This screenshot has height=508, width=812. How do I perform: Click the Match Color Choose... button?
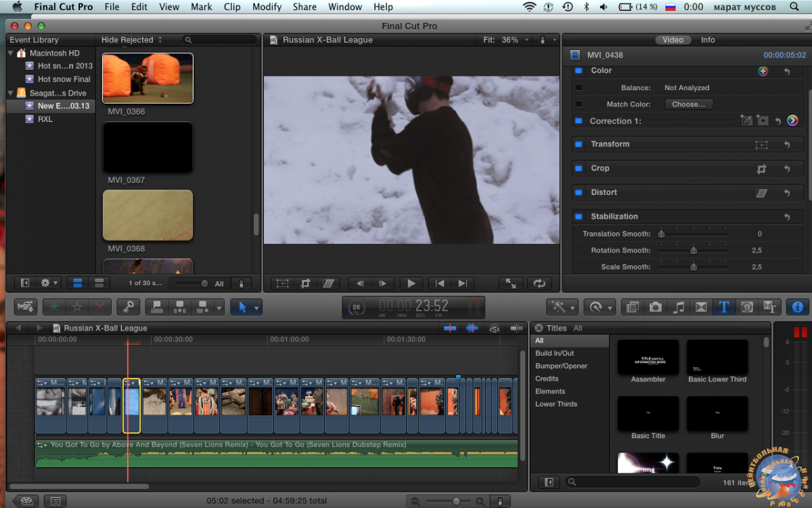pyautogui.click(x=689, y=104)
